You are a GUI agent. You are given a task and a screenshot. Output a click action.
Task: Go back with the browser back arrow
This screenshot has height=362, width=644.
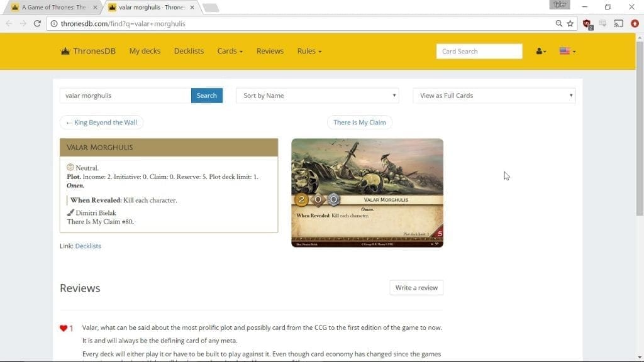click(x=9, y=24)
